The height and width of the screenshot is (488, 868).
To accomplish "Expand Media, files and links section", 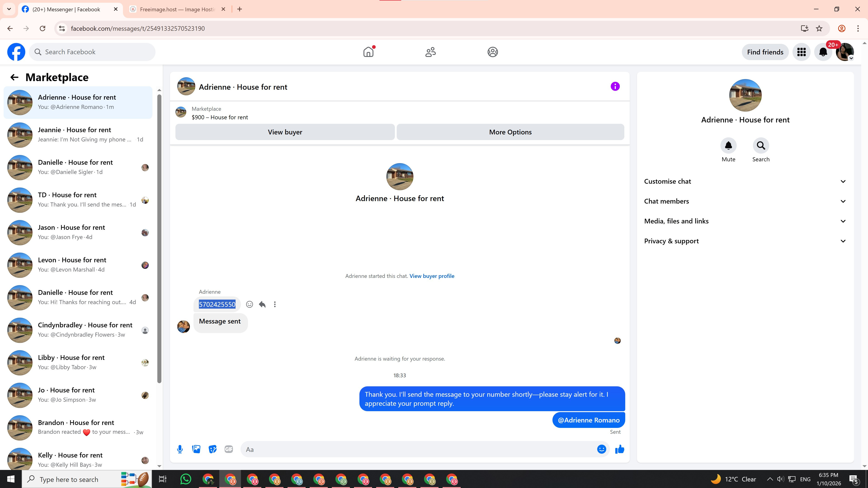I will tap(745, 221).
